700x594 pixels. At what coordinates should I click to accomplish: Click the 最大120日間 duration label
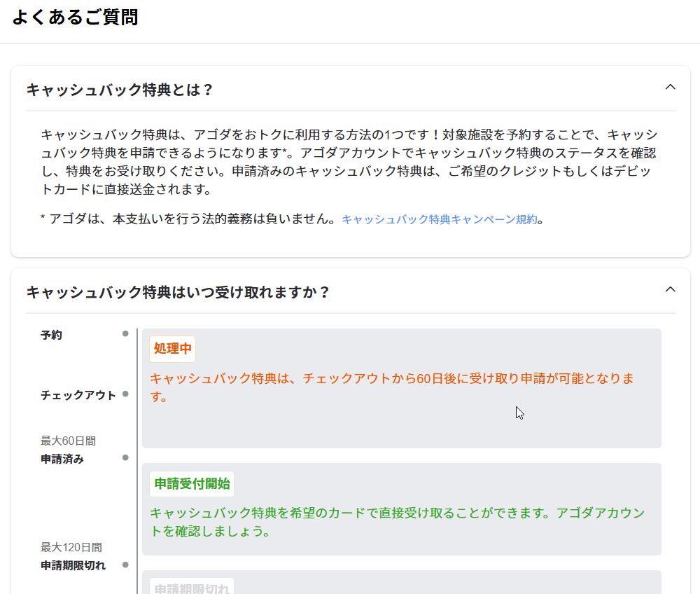coord(71,547)
